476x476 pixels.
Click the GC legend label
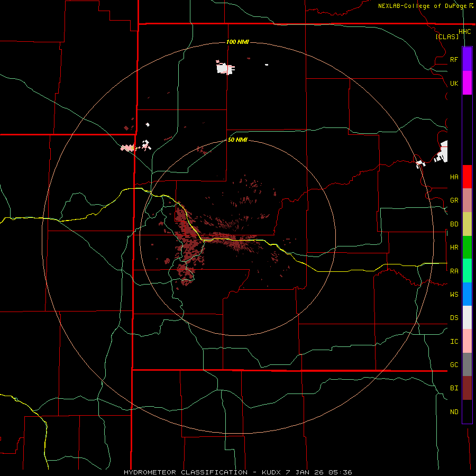454,364
